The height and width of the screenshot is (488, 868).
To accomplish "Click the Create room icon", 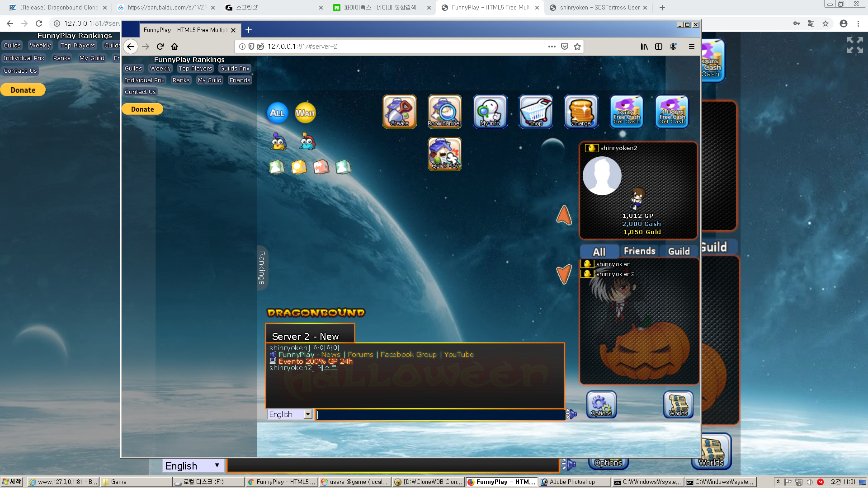I will point(399,111).
